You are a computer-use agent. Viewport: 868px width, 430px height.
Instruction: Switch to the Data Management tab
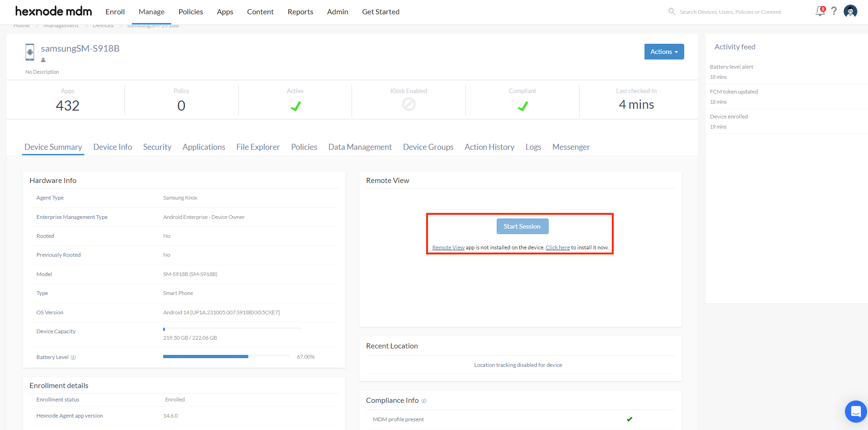tap(360, 147)
